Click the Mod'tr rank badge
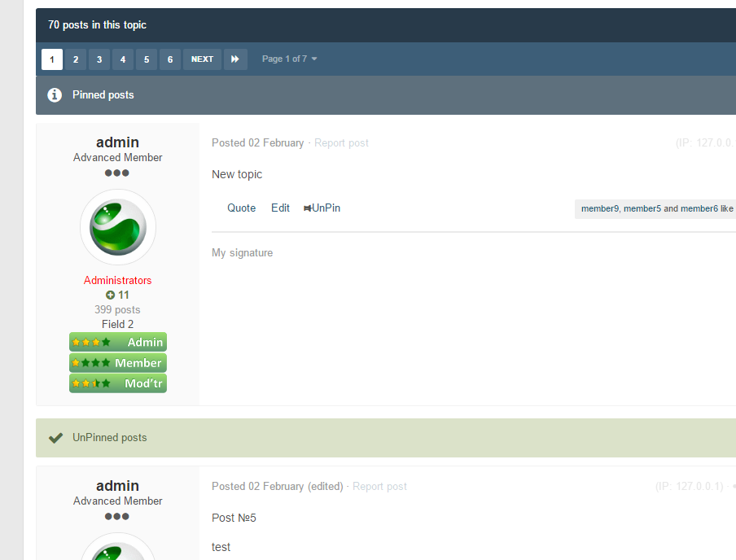 (118, 383)
